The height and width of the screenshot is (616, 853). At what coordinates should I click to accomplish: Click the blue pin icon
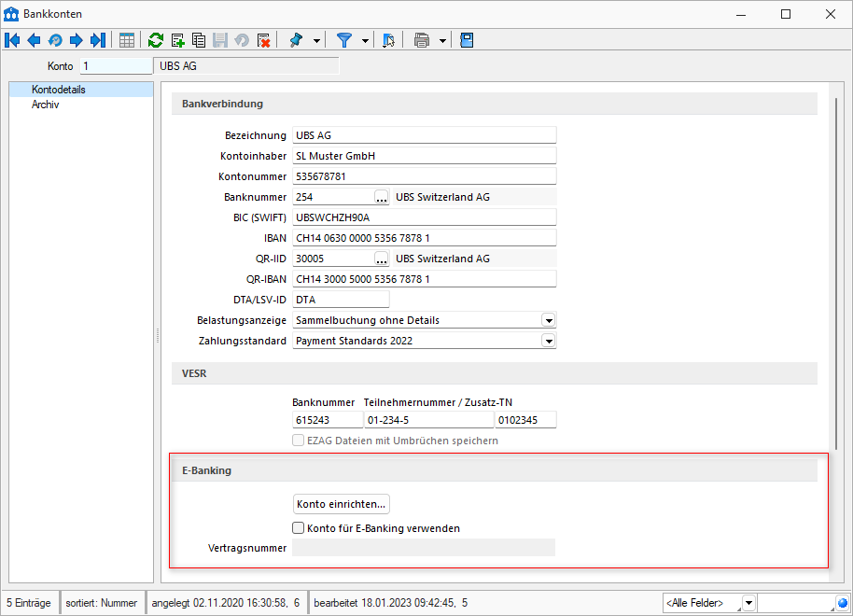(x=296, y=40)
